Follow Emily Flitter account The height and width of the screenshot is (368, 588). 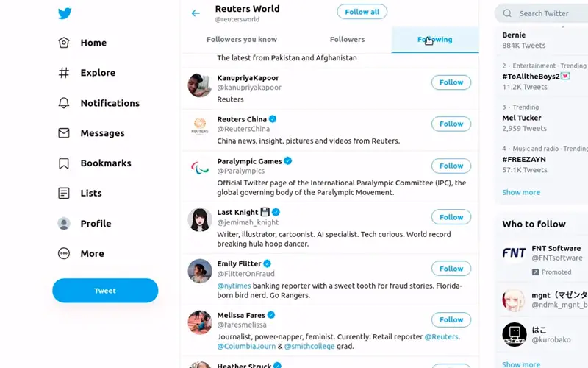coord(451,269)
